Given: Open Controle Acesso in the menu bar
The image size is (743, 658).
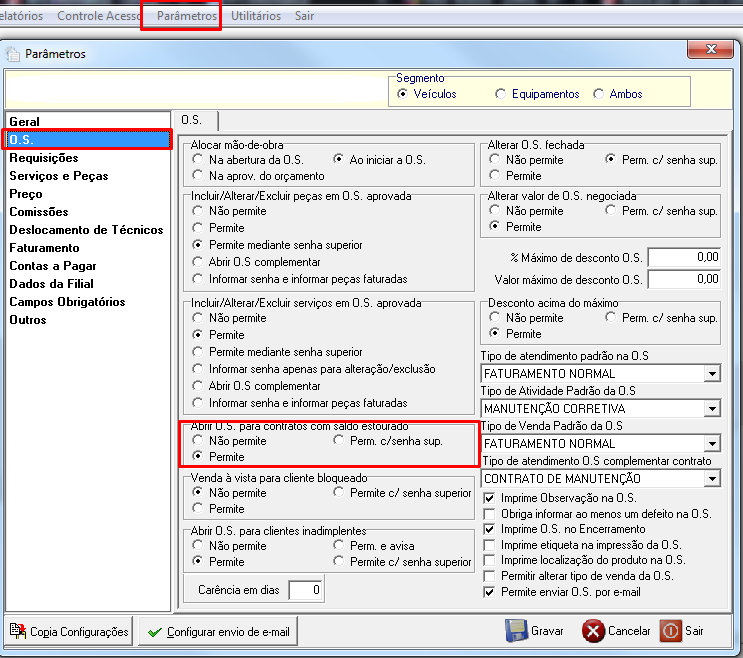Looking at the screenshot, I should pos(99,16).
